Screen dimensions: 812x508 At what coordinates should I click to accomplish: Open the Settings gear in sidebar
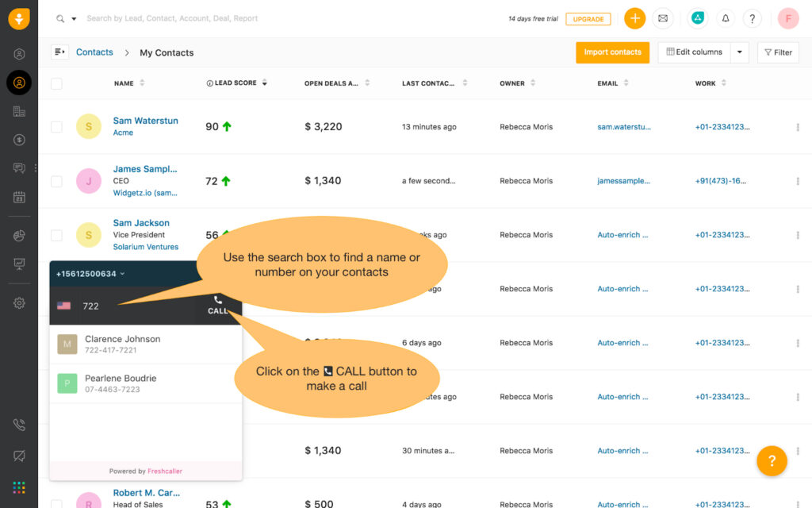click(19, 303)
